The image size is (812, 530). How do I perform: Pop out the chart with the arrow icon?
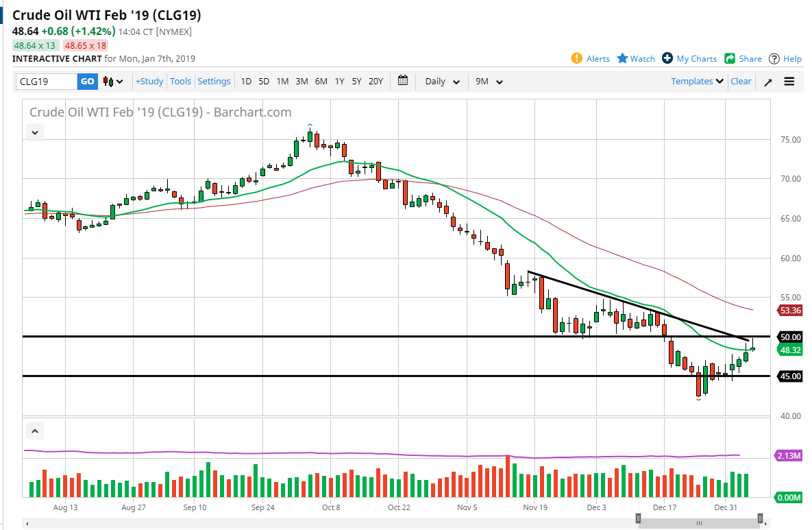pyautogui.click(x=767, y=81)
